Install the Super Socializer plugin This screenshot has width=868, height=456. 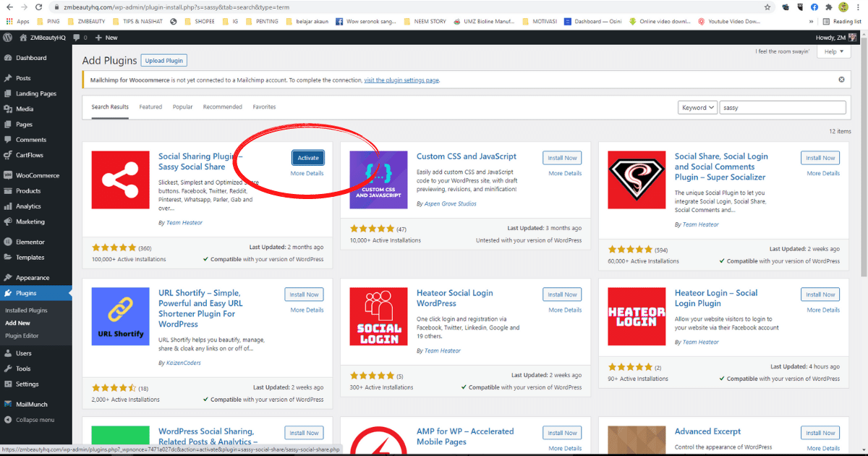820,158
